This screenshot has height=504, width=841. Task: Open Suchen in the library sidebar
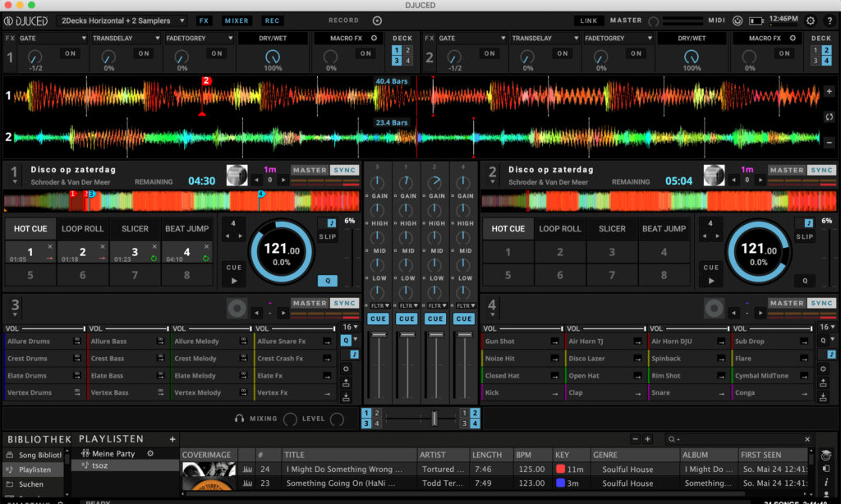pyautogui.click(x=34, y=484)
